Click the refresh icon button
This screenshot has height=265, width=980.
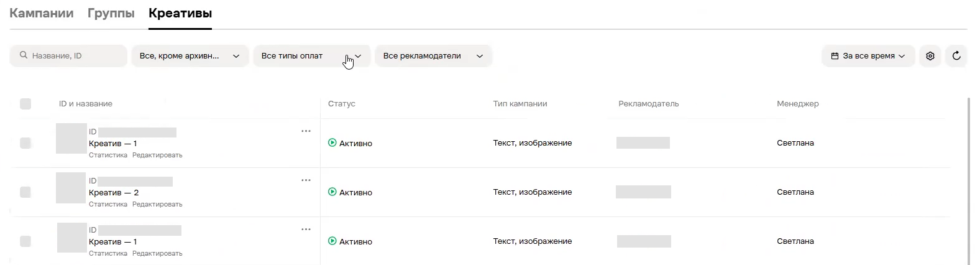pos(956,56)
